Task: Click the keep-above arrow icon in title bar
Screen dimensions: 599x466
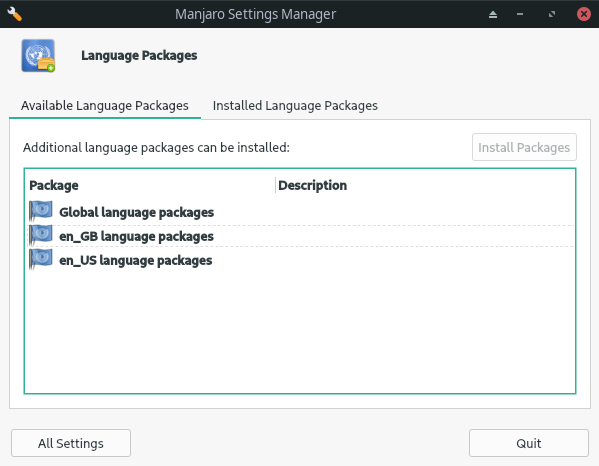Action: [493, 15]
